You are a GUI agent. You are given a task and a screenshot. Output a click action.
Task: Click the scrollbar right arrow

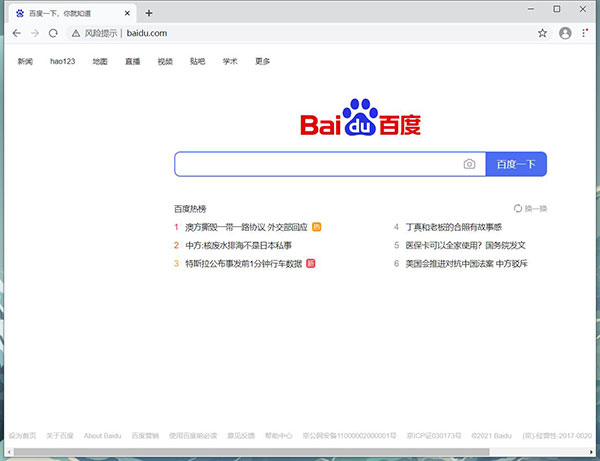point(592,452)
